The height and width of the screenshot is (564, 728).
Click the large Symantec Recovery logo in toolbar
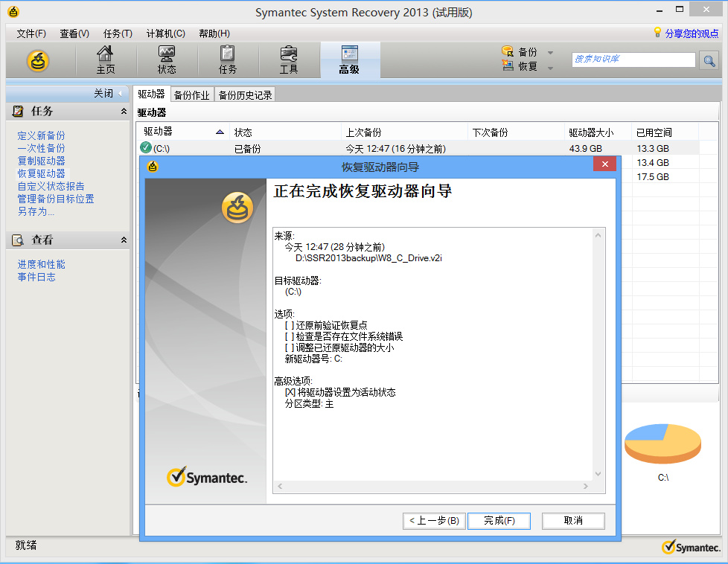click(38, 61)
